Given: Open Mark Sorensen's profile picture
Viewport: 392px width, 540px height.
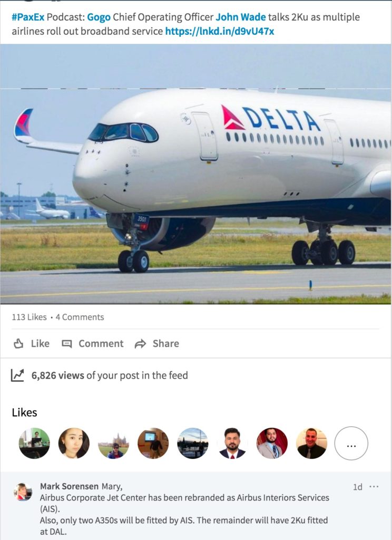Looking at the screenshot, I should [x=23, y=492].
